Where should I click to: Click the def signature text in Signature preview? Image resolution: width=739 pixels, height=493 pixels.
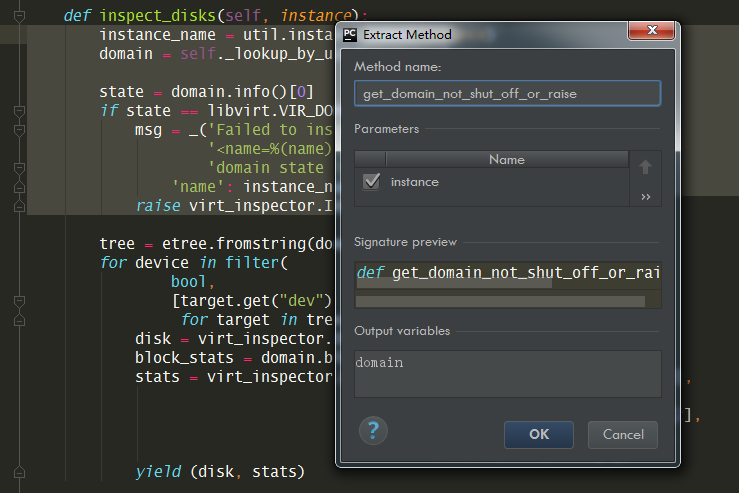coord(507,273)
